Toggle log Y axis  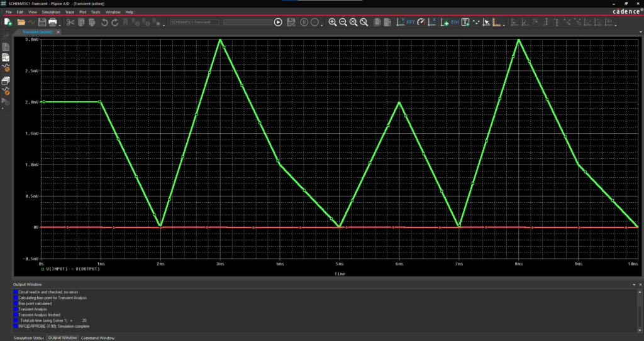401,22
